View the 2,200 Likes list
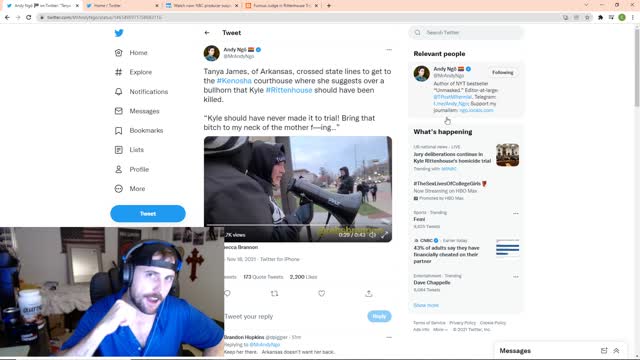 pos(303,277)
